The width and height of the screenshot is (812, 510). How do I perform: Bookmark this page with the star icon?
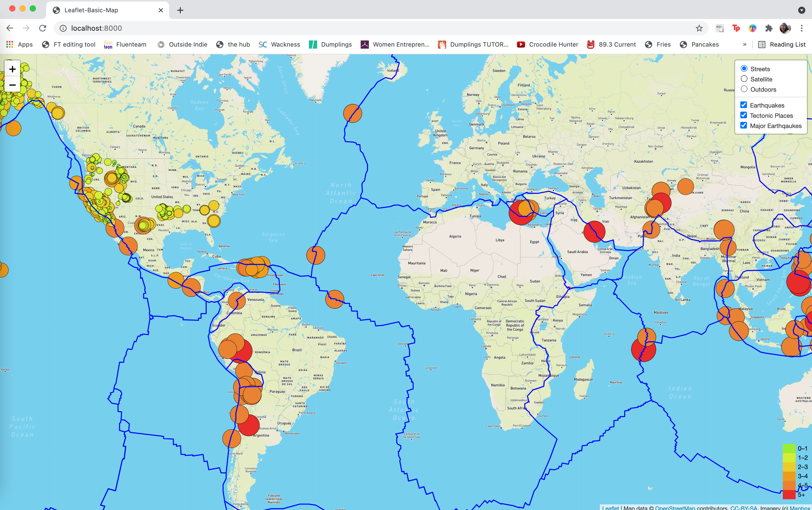[699, 28]
